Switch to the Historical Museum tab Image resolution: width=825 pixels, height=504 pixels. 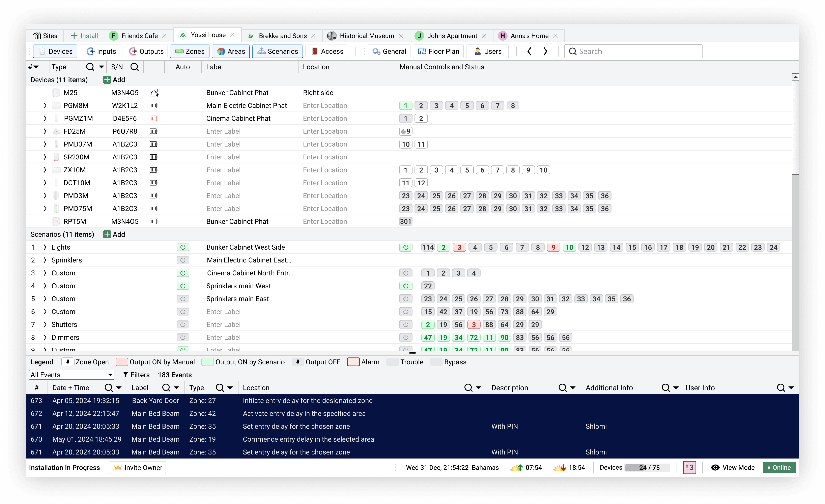[x=366, y=36]
